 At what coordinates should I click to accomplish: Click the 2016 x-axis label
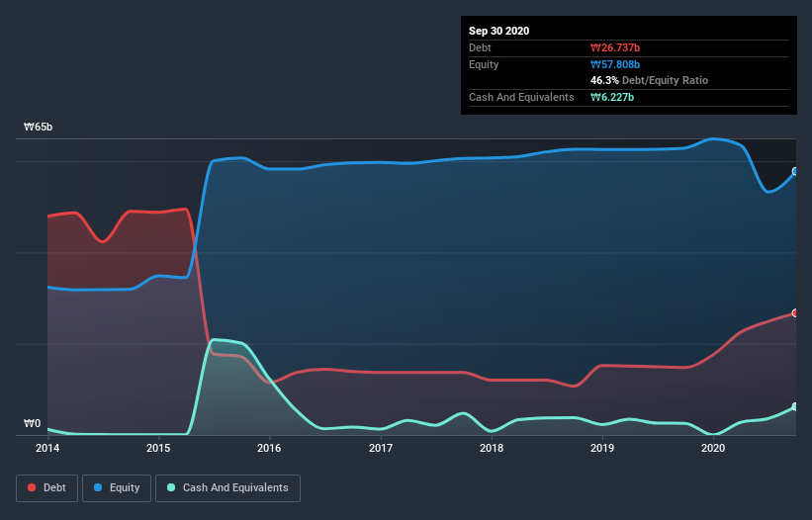(269, 448)
